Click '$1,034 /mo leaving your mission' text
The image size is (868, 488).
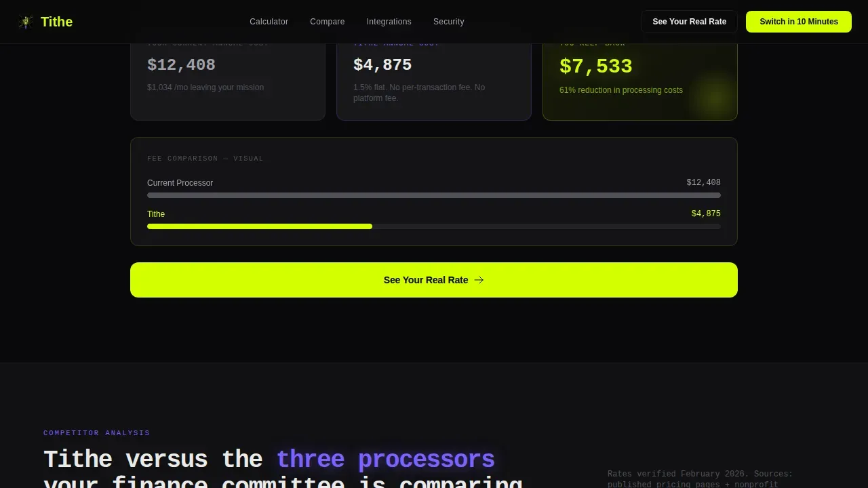pyautogui.click(x=205, y=87)
